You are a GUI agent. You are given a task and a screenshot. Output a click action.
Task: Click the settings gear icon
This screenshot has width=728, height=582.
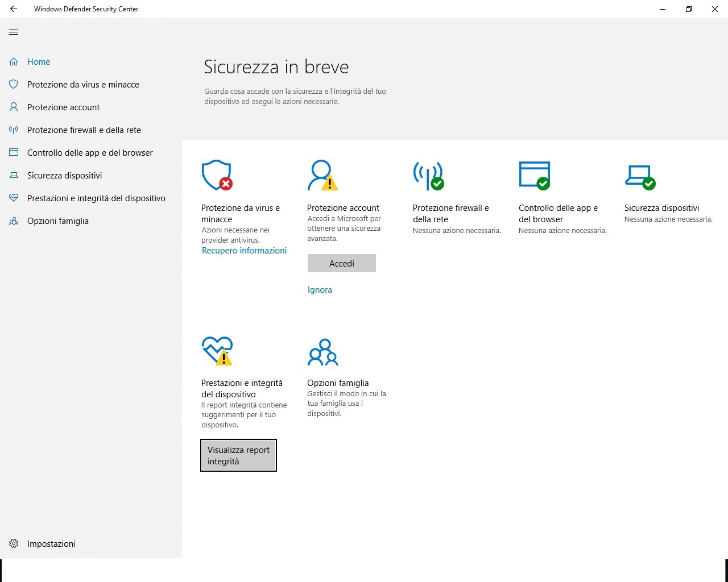pyautogui.click(x=14, y=544)
